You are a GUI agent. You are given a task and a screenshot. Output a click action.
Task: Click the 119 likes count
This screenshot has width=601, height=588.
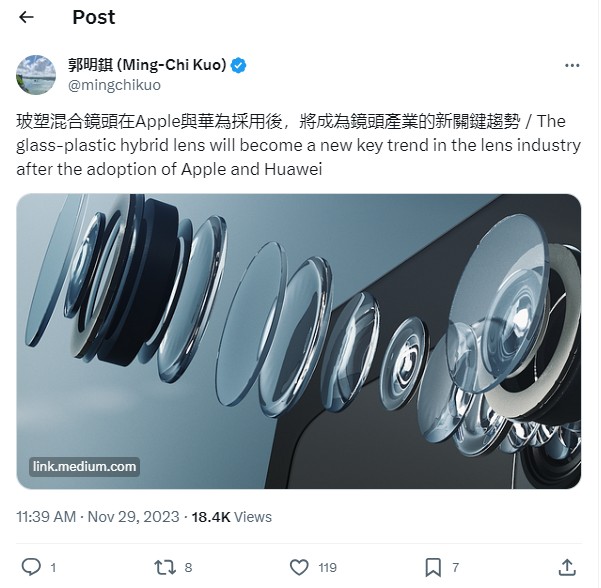(x=327, y=568)
